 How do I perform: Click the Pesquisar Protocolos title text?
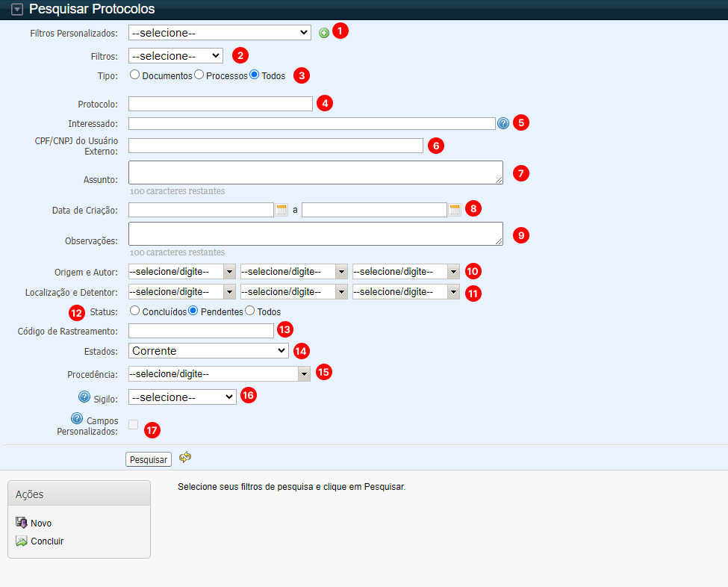click(x=92, y=9)
